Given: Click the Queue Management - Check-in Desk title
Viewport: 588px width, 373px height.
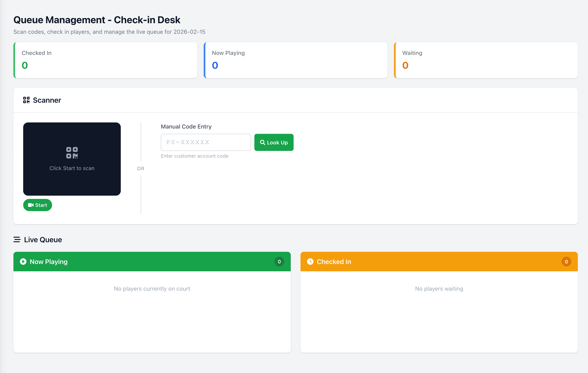Looking at the screenshot, I should coord(97,20).
